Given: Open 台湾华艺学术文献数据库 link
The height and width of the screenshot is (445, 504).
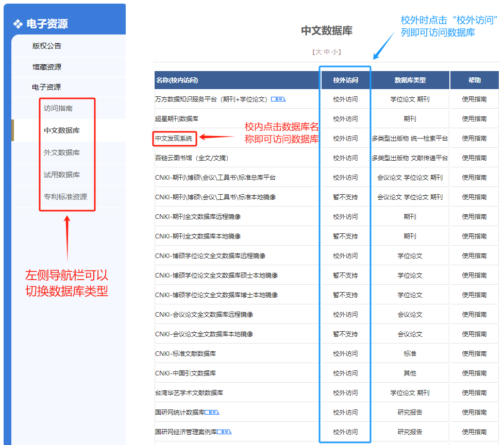Looking at the screenshot, I should pyautogui.click(x=189, y=393).
